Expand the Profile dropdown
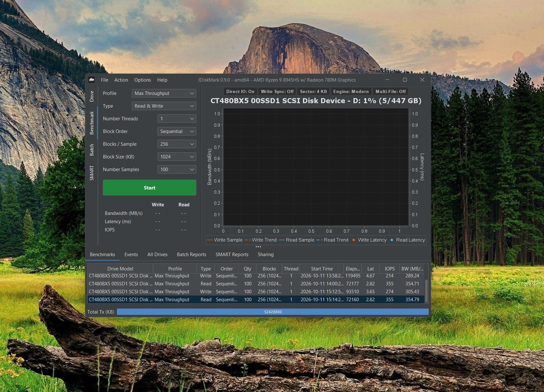 (164, 93)
